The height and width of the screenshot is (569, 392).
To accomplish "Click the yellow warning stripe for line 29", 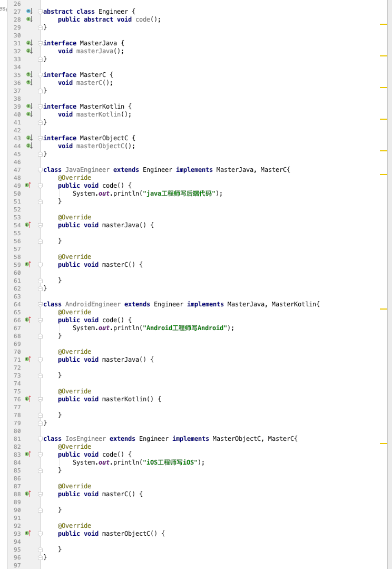I will (383, 24).
